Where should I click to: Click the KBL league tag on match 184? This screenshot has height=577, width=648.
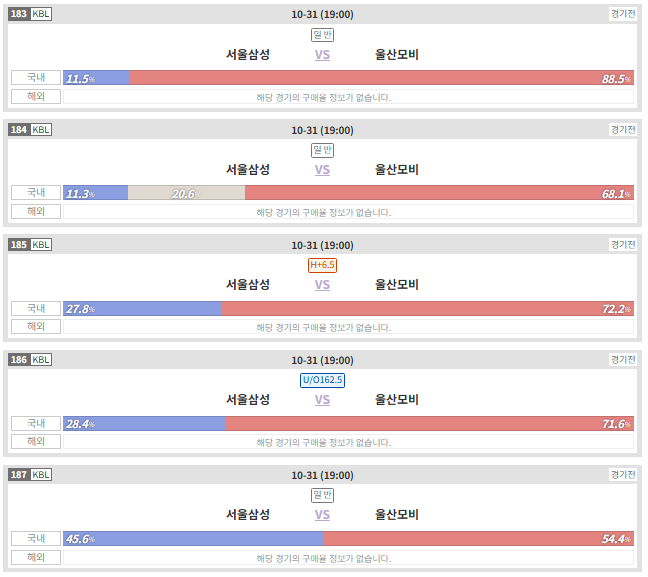41,130
